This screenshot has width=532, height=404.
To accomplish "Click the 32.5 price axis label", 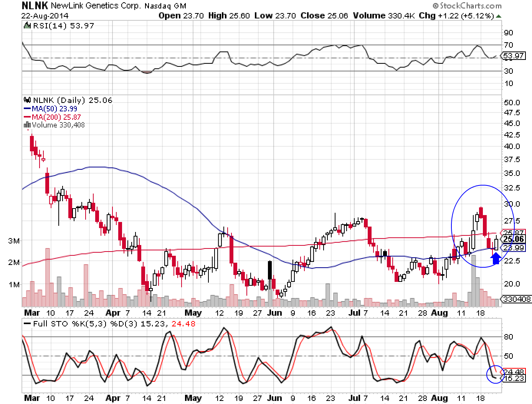I will 512,188.
